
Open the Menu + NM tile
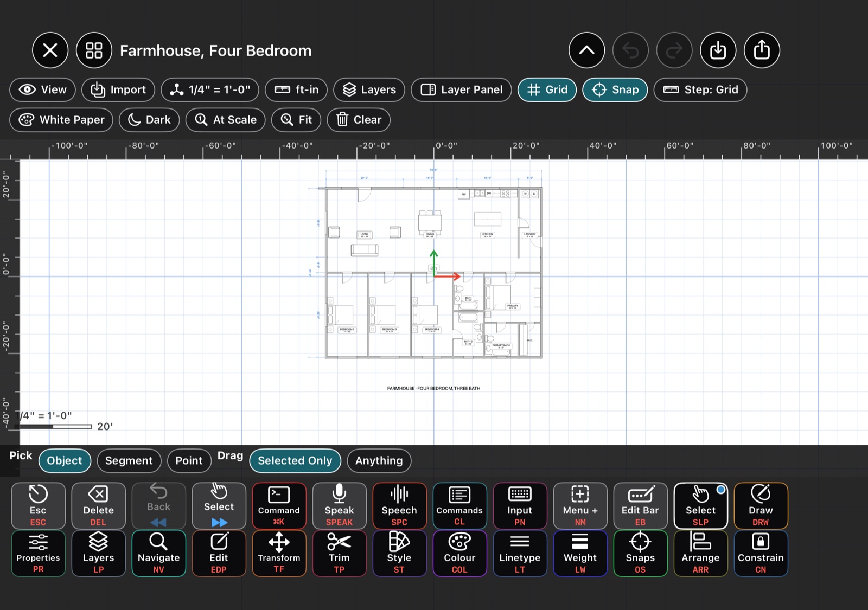(x=580, y=506)
